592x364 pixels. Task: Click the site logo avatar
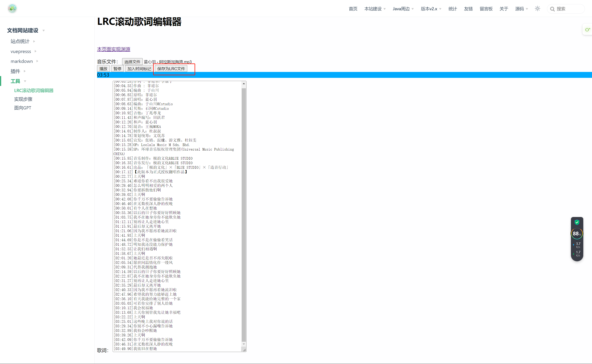tap(12, 9)
